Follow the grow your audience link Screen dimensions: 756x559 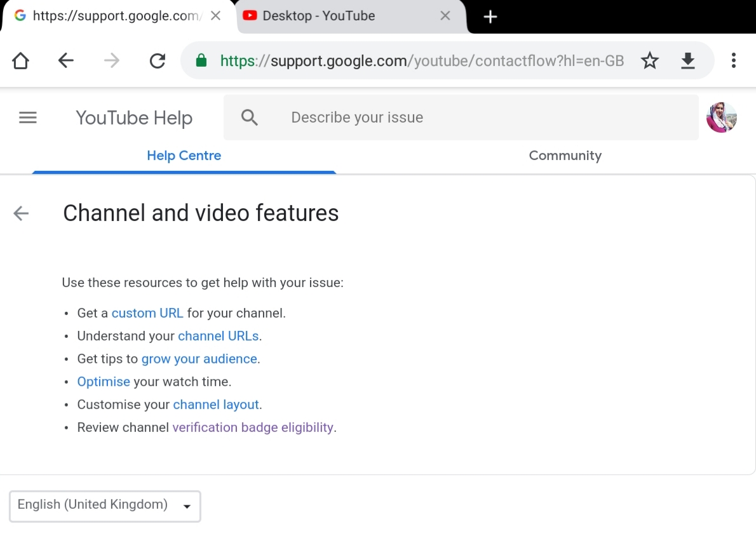(199, 359)
